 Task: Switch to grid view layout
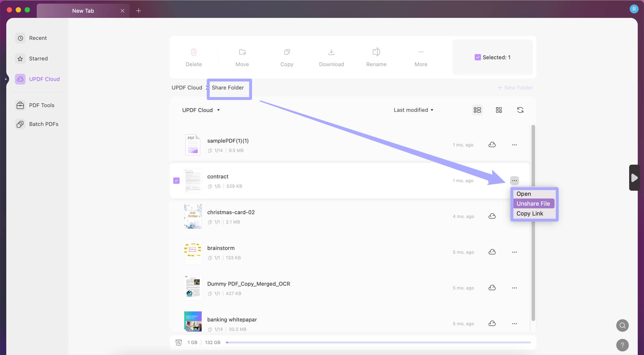point(498,110)
